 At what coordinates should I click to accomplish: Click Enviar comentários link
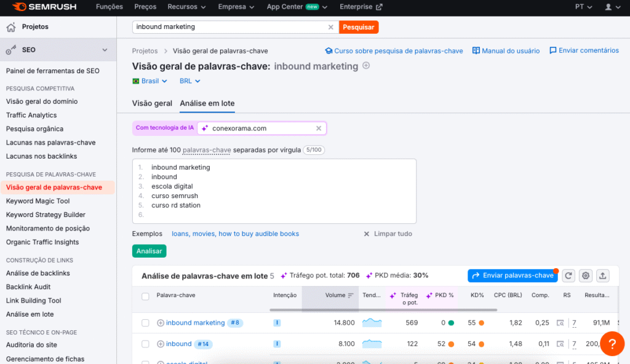tap(584, 50)
